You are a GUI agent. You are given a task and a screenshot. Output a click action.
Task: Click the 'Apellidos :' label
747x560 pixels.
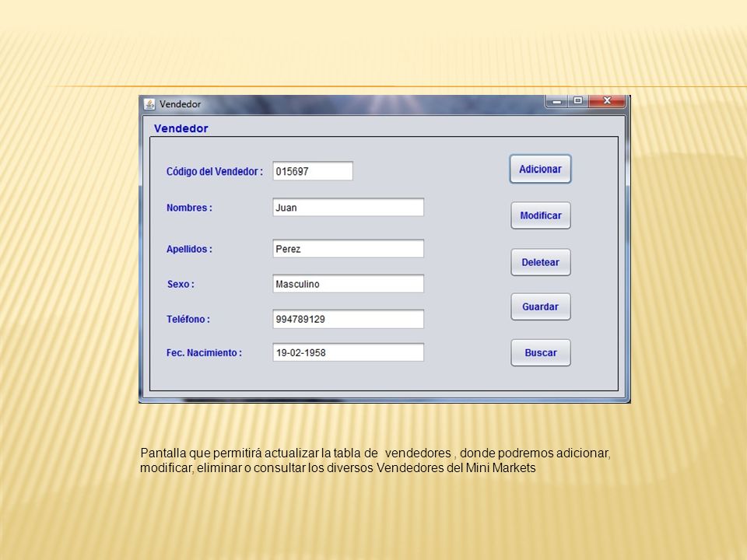point(189,249)
